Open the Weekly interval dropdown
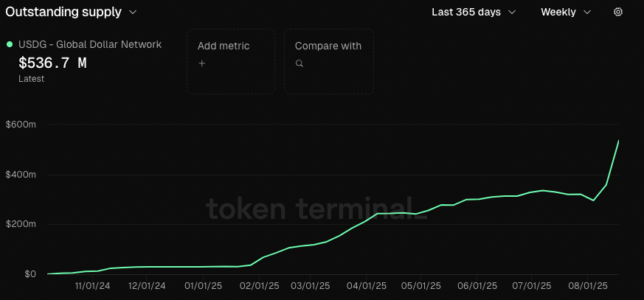The height and width of the screenshot is (300, 644). [566, 12]
